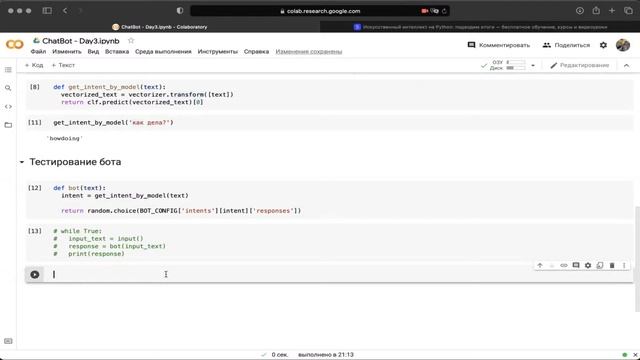640x360 pixels.
Task: Star the ChatBot - Day3.ipynb notebook
Action: tap(131, 40)
